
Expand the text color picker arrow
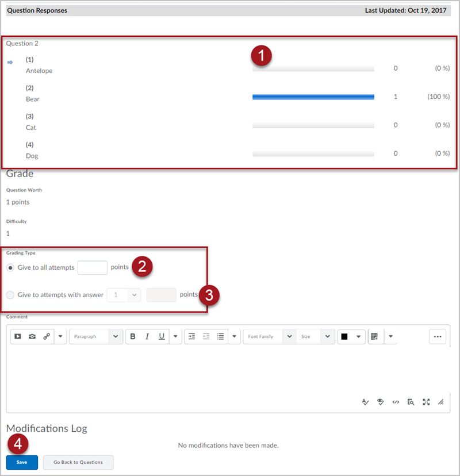(x=359, y=336)
